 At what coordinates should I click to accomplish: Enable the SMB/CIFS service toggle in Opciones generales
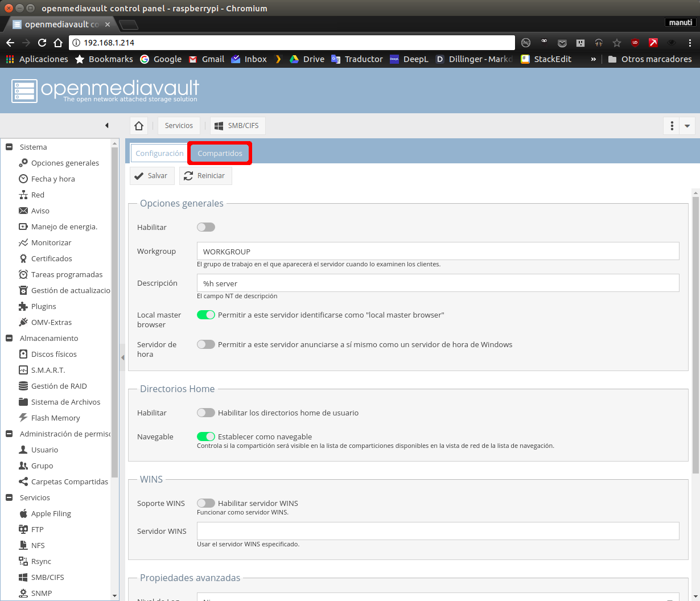pos(206,227)
